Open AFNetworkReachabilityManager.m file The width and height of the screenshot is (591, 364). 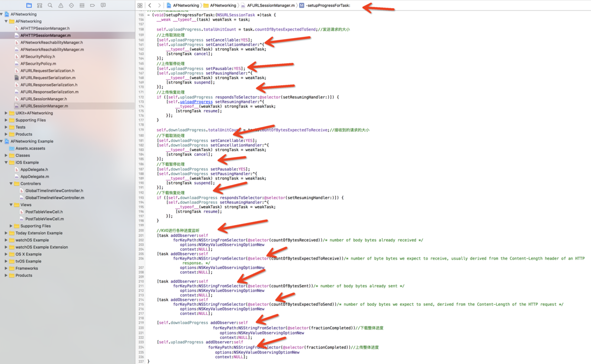67,50
